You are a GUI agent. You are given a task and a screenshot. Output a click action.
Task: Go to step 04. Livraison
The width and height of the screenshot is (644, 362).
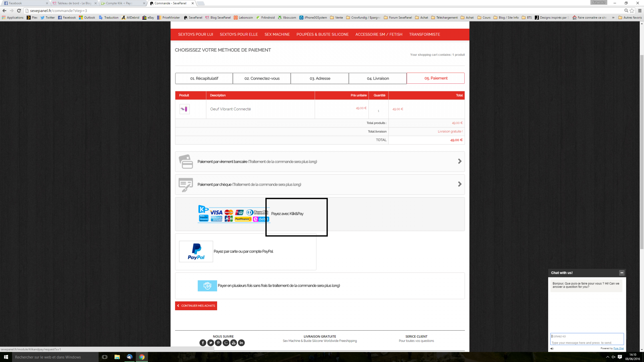(x=378, y=78)
